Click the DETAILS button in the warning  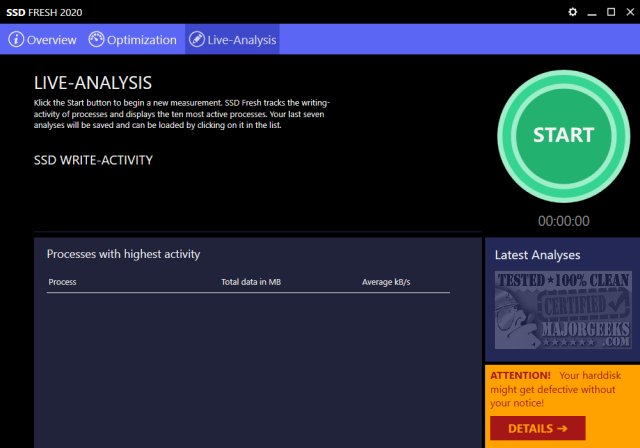[538, 428]
